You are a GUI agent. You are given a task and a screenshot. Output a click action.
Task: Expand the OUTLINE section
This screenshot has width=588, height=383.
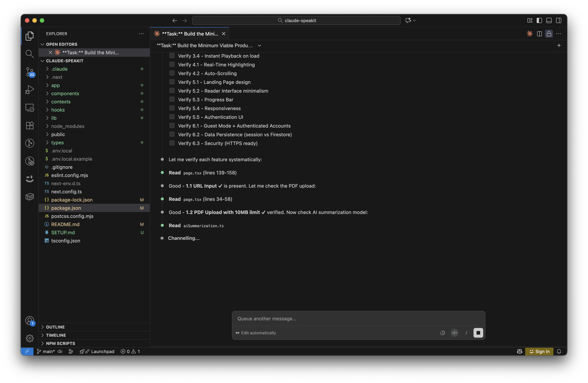click(55, 327)
